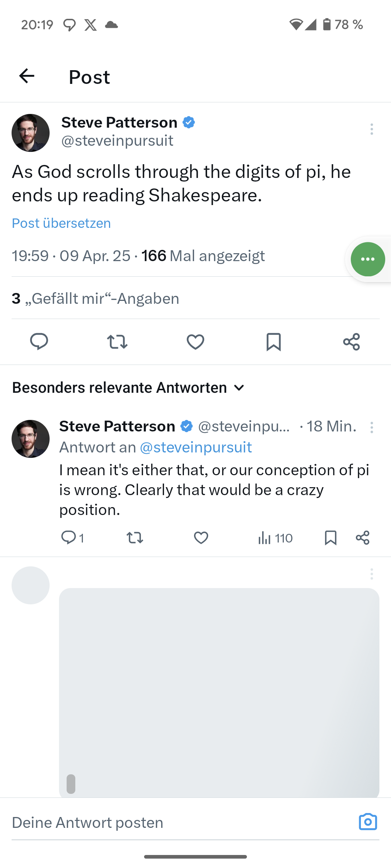
Task: Repost the reply tweet
Action: (x=135, y=538)
